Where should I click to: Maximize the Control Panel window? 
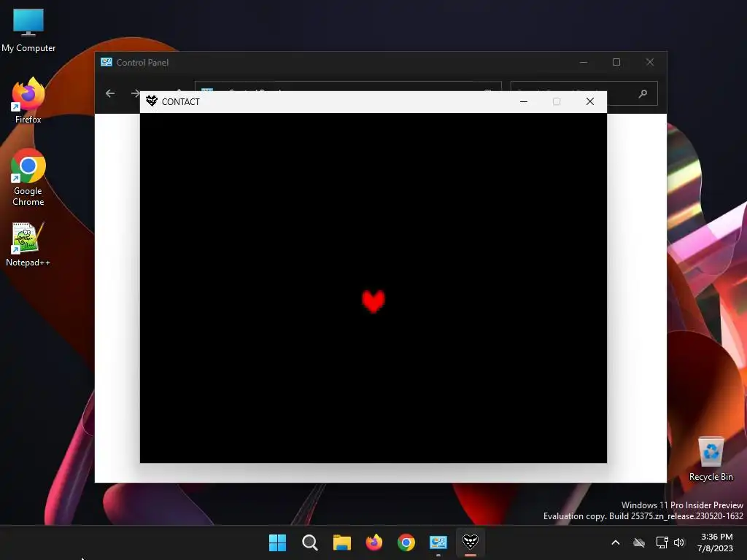click(616, 62)
